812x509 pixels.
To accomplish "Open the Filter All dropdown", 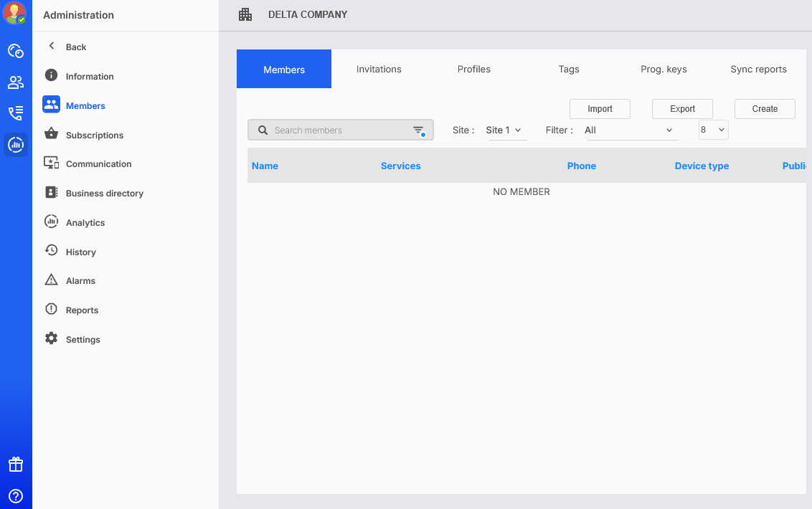I will [x=631, y=130].
